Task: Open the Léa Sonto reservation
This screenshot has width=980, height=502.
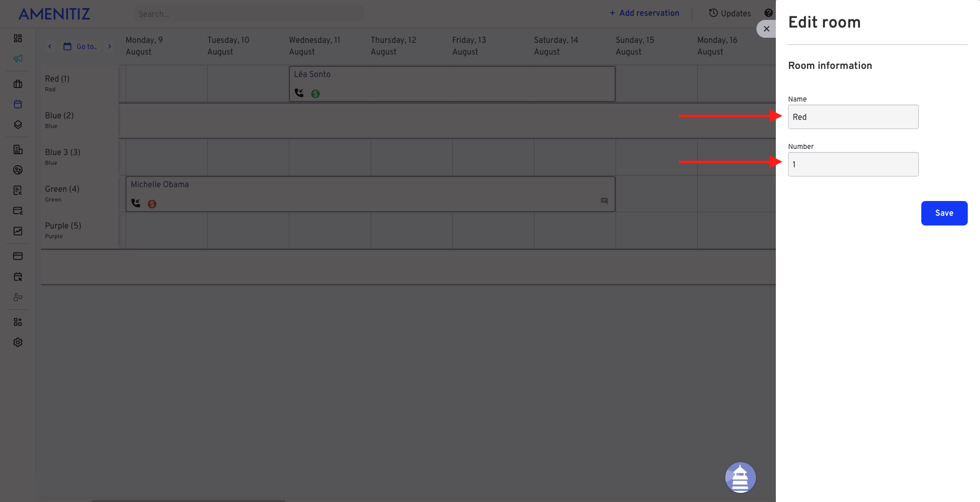Action: tap(452, 84)
